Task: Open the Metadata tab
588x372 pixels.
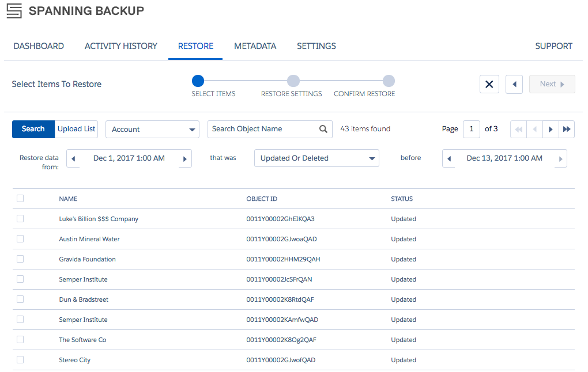Action: (255, 46)
